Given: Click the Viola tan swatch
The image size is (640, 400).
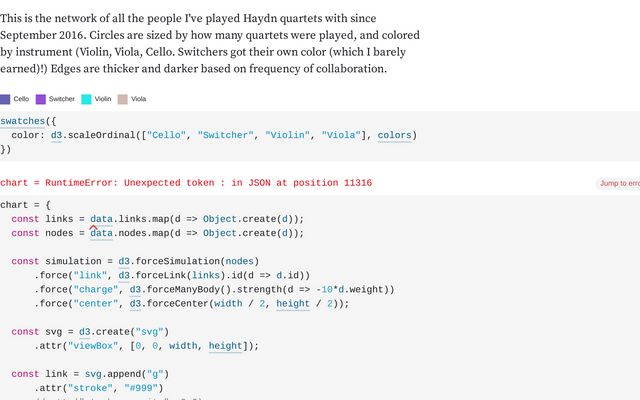Looking at the screenshot, I should point(122,99).
